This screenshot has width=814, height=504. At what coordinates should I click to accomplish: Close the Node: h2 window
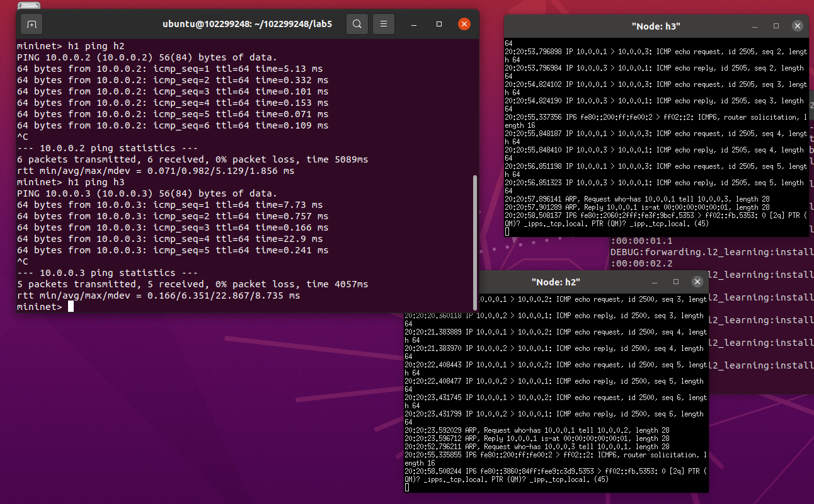697,282
